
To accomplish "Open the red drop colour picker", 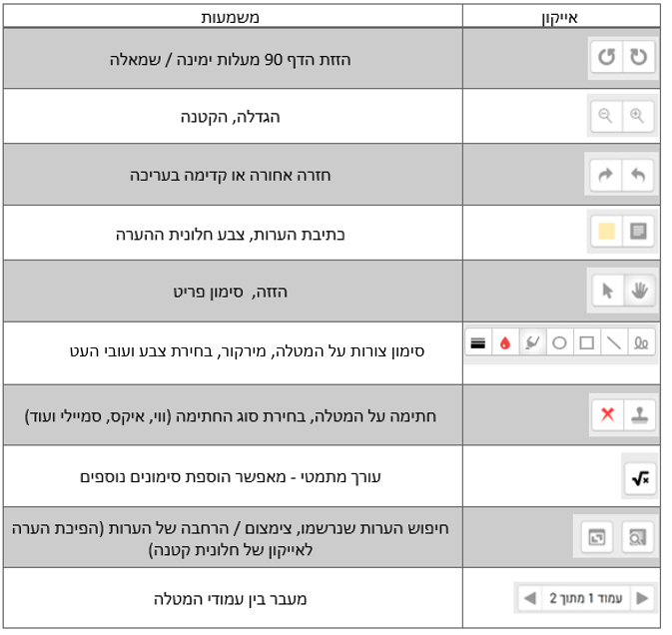I will click(505, 342).
